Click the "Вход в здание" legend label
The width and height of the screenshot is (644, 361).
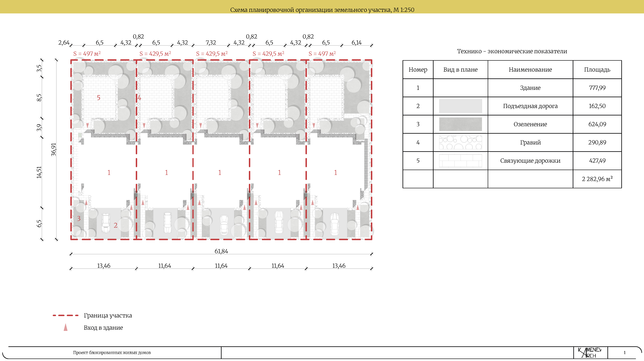tap(103, 328)
